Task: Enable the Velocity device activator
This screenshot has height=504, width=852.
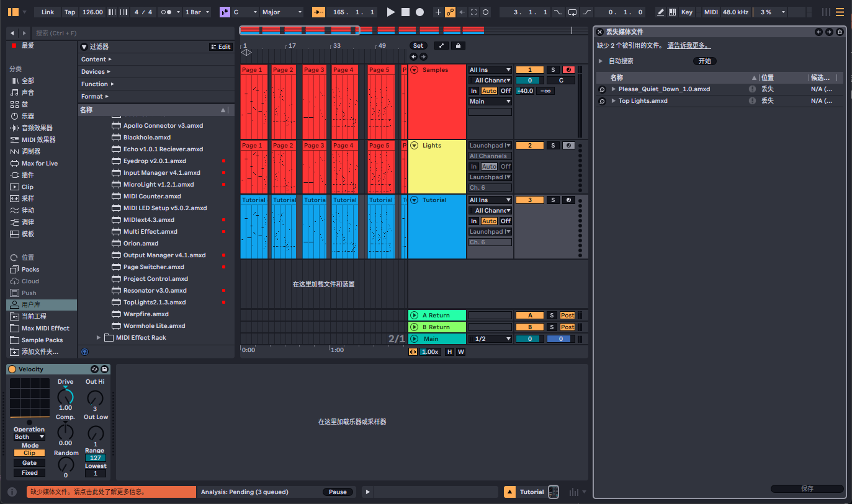Action: [12, 369]
